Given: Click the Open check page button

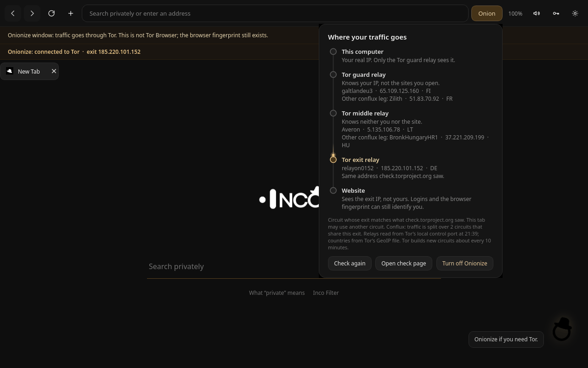Looking at the screenshot, I should point(403,263).
